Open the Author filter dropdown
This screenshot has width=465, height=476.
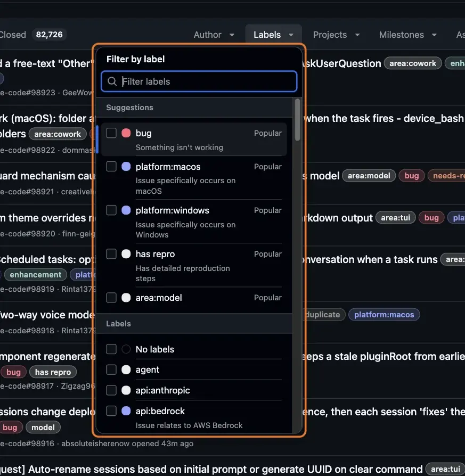[x=214, y=35]
